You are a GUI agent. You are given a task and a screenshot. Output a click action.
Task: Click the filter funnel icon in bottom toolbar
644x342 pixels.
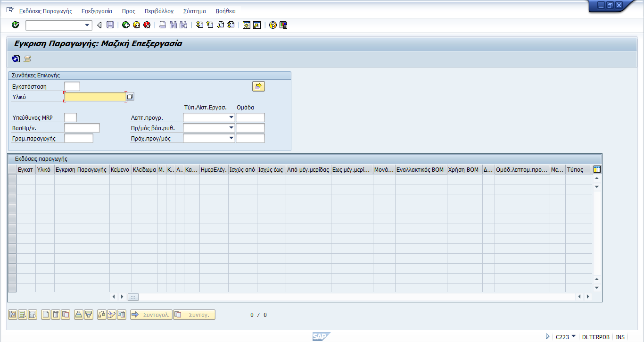coord(89,315)
